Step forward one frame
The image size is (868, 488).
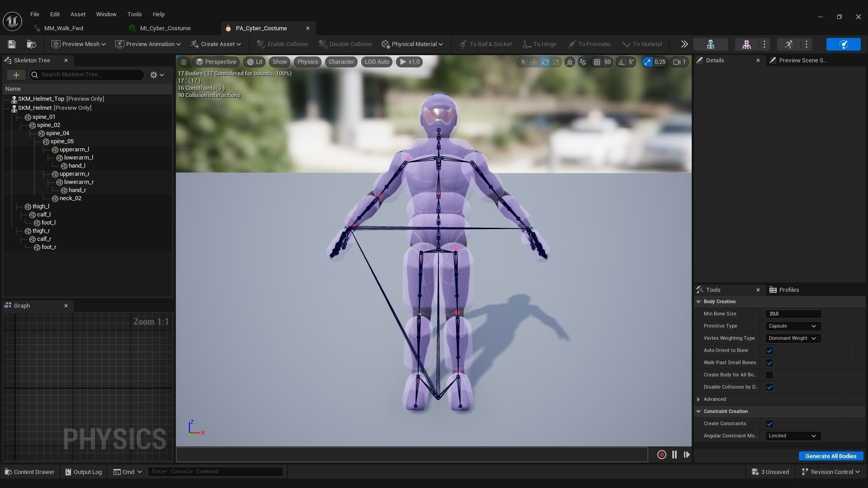pyautogui.click(x=686, y=455)
